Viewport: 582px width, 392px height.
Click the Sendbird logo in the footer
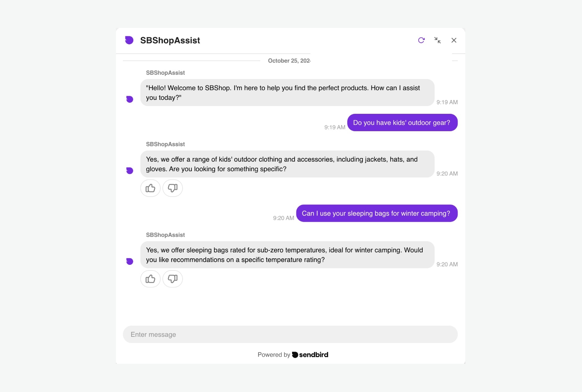click(x=310, y=354)
